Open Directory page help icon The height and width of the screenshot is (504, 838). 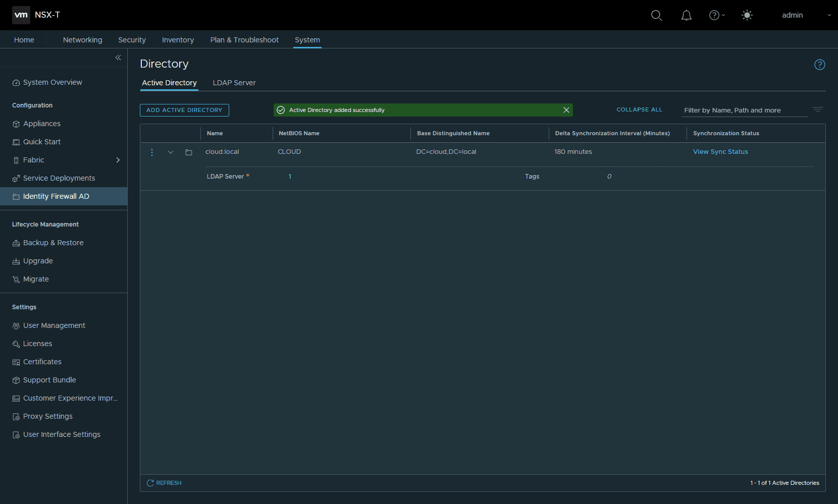tap(819, 65)
